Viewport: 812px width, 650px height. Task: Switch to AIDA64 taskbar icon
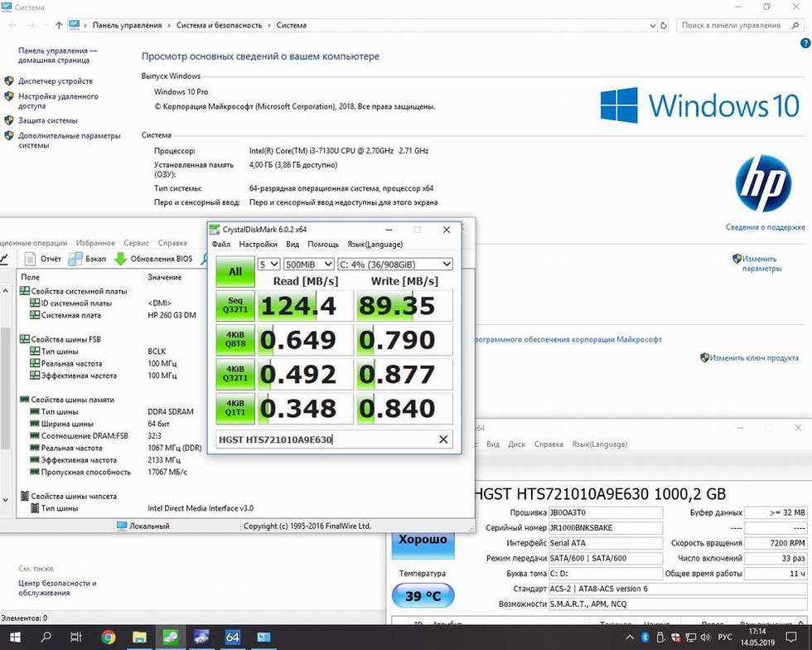233,637
